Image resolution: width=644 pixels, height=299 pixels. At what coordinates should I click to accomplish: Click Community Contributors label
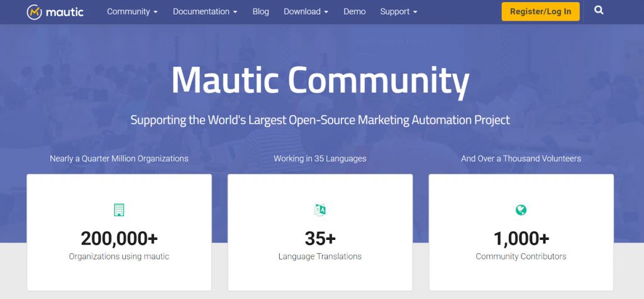click(521, 256)
